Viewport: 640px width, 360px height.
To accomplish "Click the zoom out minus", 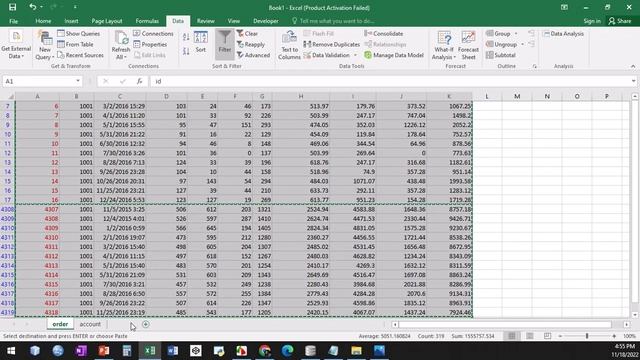I will pos(560,336).
